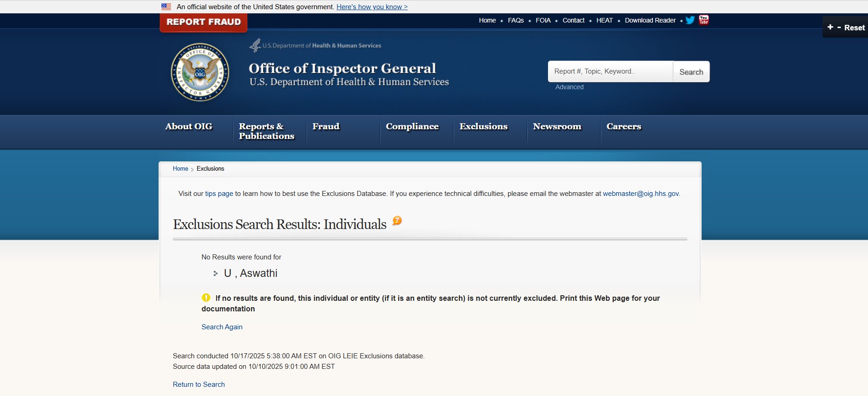Click the HHS department logo

[315, 45]
